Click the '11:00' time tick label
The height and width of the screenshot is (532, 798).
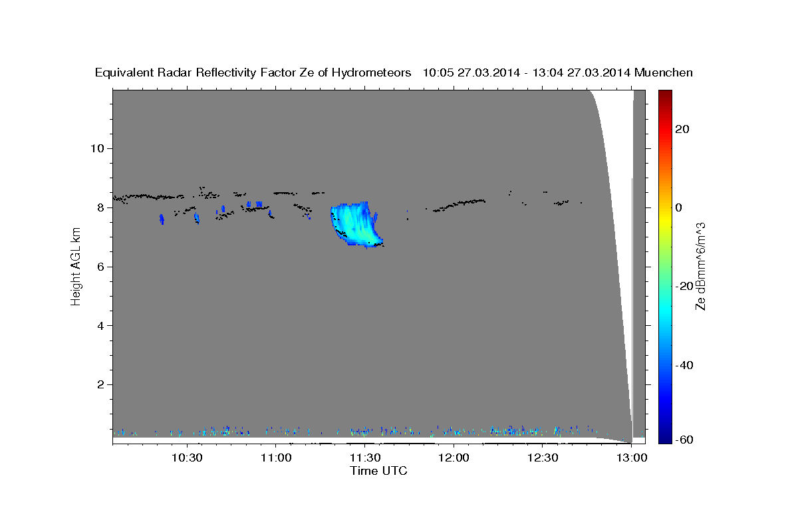coord(276,458)
